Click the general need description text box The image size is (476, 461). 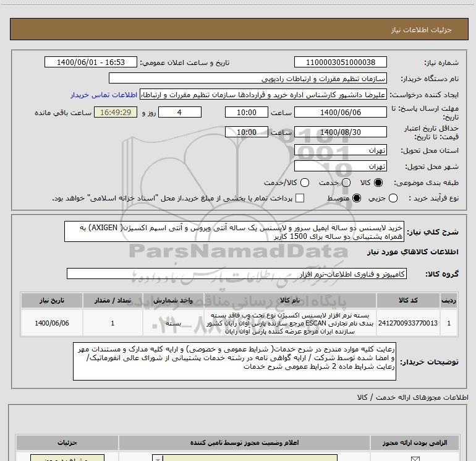tap(234, 232)
